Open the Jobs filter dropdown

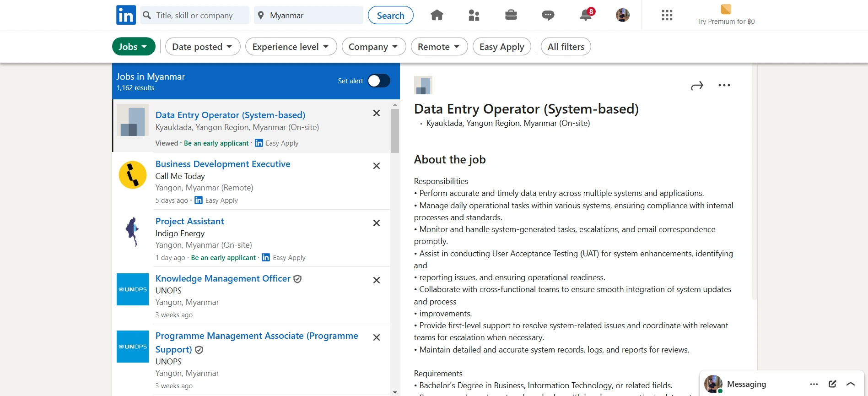coord(134,47)
